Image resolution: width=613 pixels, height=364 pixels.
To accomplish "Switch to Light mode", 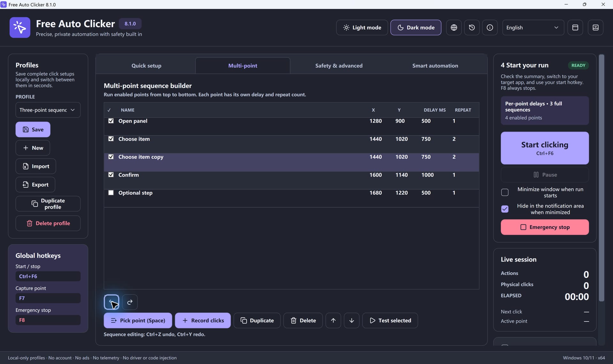I will tap(362, 27).
